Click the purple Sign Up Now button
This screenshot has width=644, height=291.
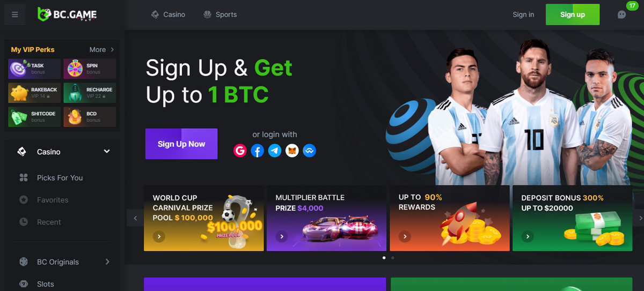pyautogui.click(x=181, y=144)
